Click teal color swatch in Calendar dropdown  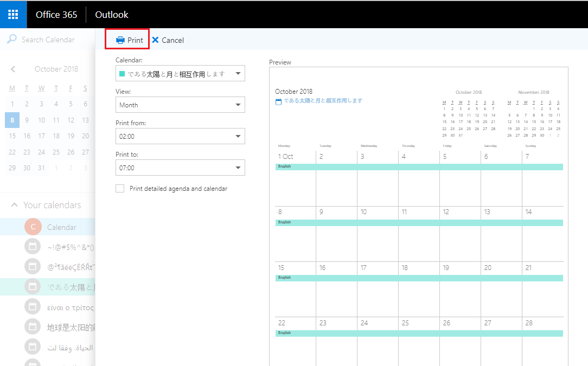[x=122, y=74]
